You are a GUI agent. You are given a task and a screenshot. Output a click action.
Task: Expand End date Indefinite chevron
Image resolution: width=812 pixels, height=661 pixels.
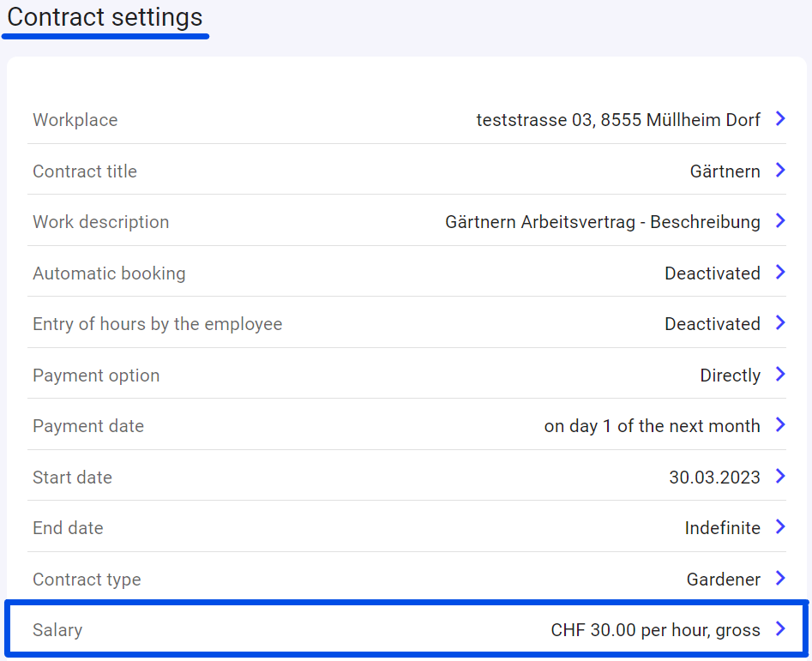(780, 526)
